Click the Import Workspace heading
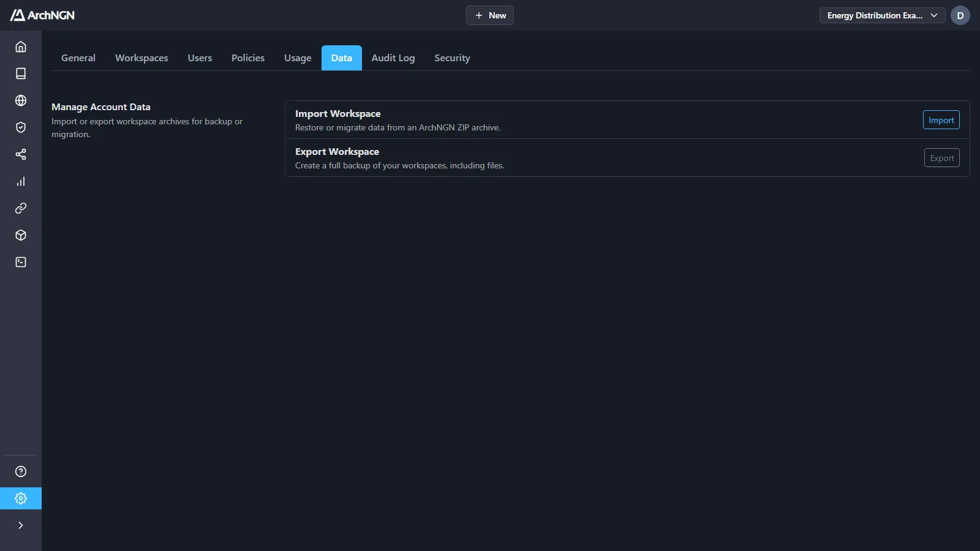This screenshot has width=980, height=551. point(338,114)
